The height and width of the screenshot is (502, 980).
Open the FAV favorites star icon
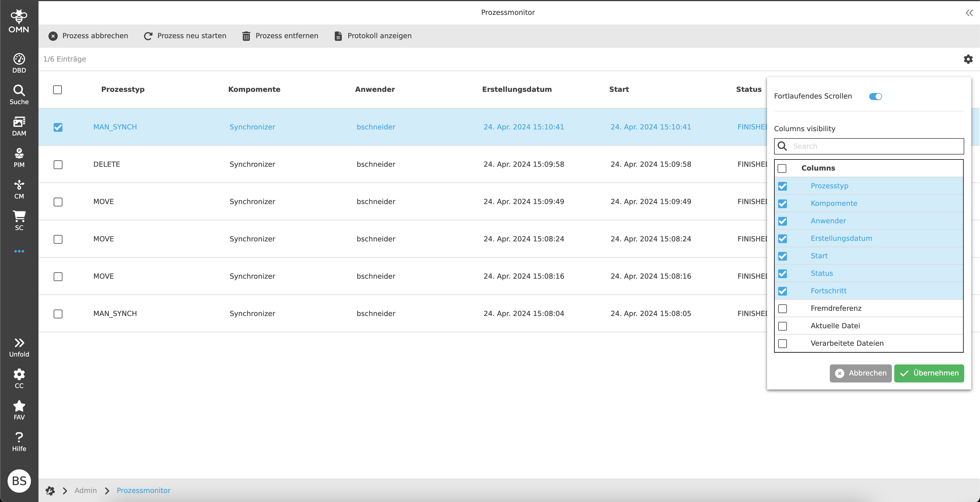tap(19, 410)
